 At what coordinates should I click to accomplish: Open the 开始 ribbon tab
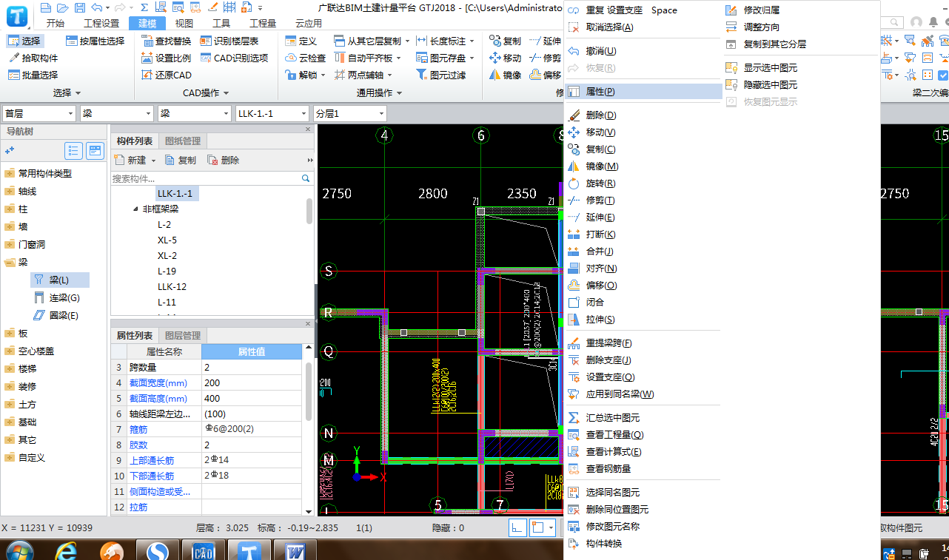[56, 23]
